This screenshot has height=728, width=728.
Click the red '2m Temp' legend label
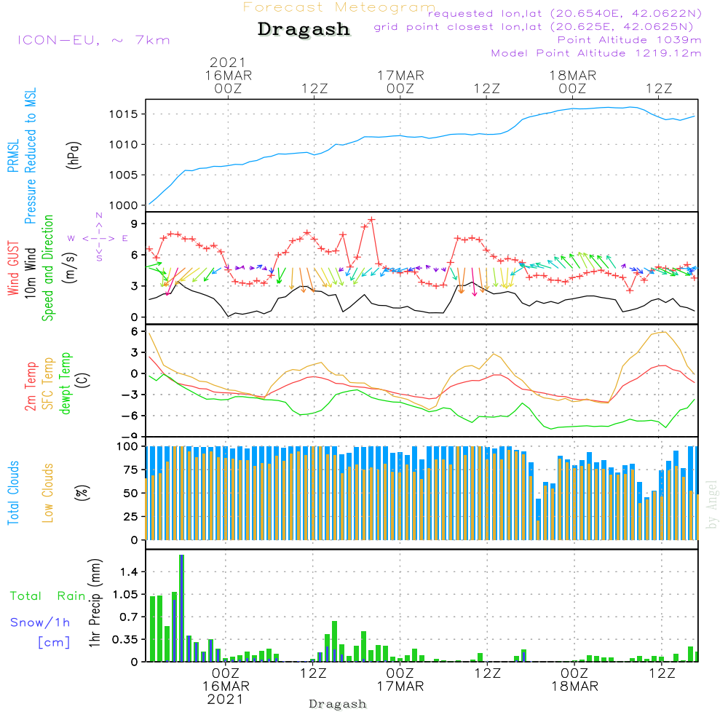[30, 387]
